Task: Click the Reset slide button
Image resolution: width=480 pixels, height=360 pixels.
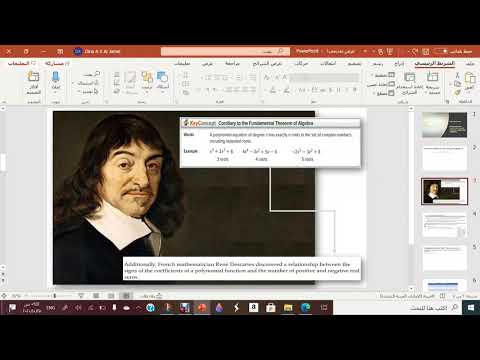Action: click(x=380, y=84)
